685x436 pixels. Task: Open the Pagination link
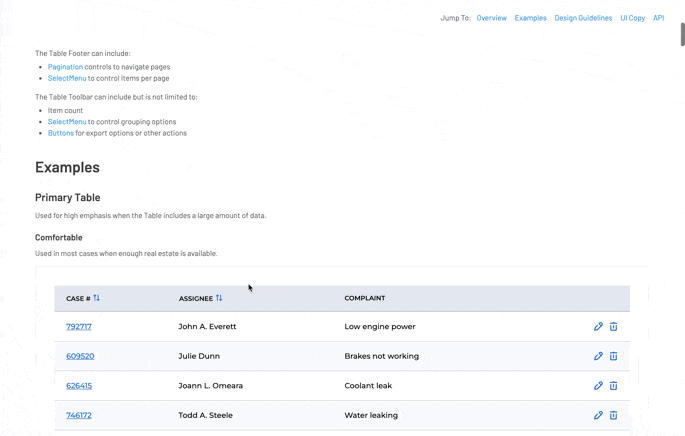click(x=65, y=67)
